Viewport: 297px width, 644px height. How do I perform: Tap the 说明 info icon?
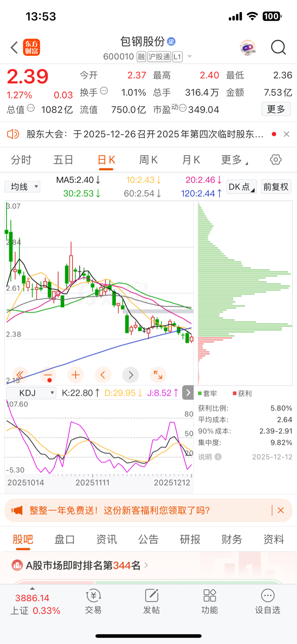pyautogui.click(x=218, y=457)
